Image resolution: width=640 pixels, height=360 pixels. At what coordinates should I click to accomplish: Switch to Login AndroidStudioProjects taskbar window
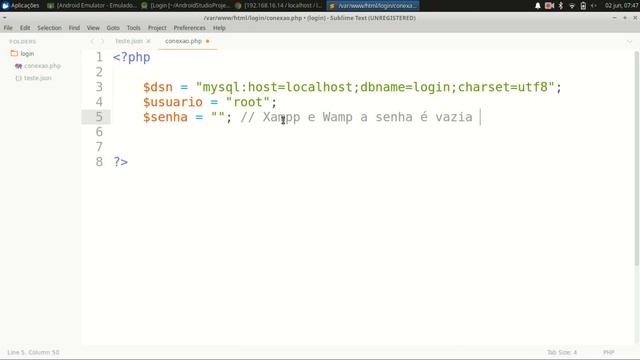(186, 5)
